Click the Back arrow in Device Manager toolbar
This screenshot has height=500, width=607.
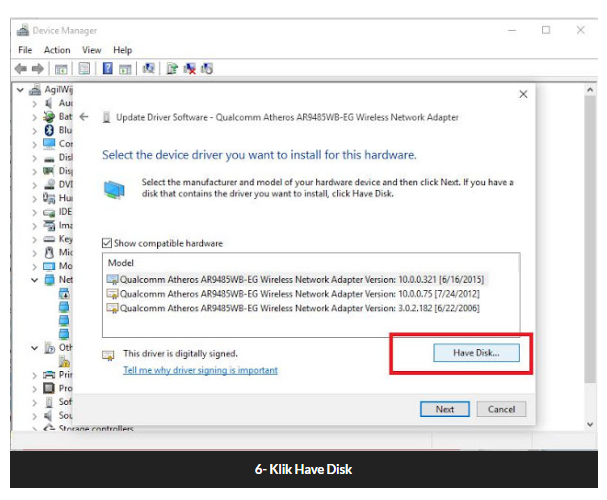coord(21,69)
